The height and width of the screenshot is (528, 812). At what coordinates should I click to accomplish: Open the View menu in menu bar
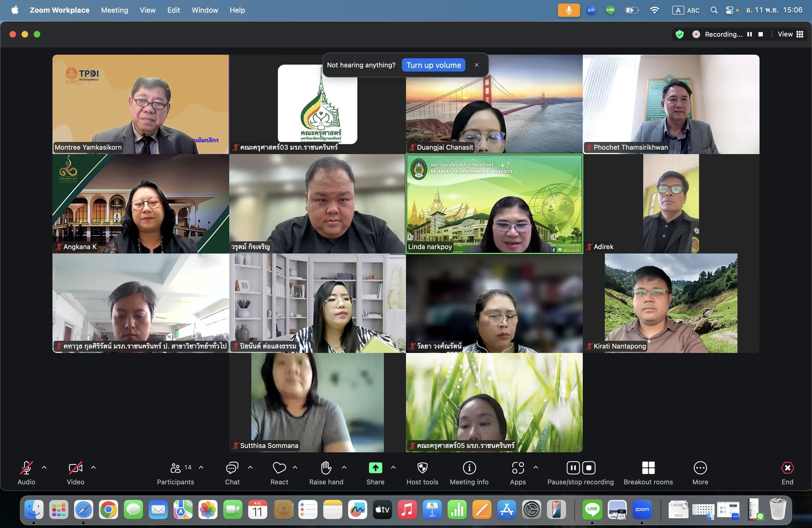pos(147,10)
